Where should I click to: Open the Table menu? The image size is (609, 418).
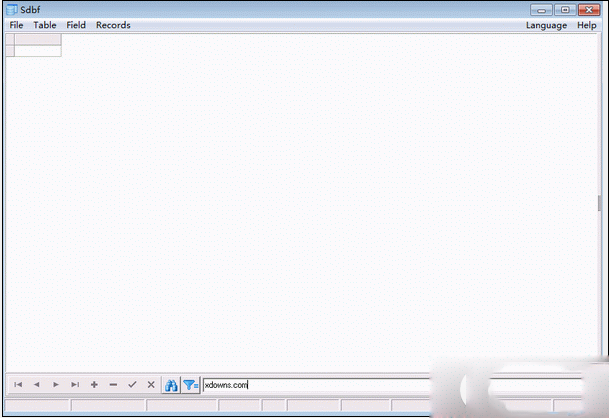pos(45,25)
